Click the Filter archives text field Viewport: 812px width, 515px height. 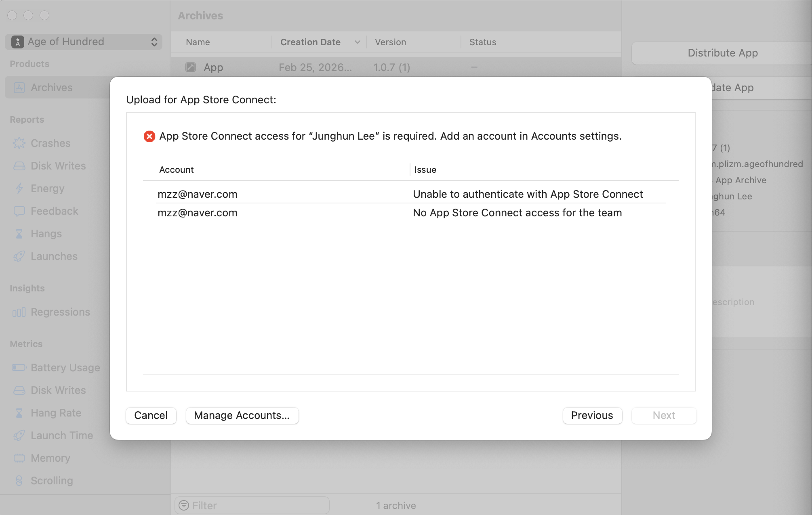pos(252,505)
